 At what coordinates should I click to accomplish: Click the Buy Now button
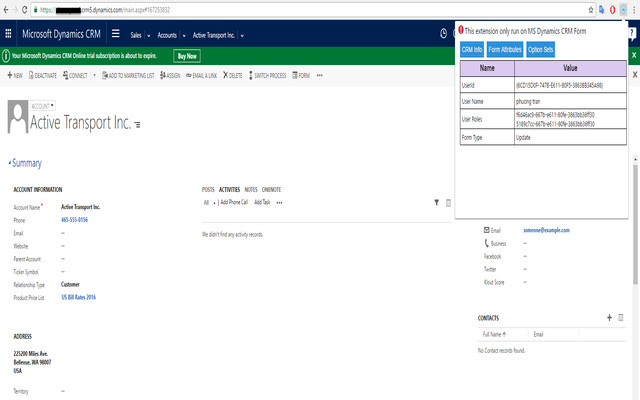[187, 56]
